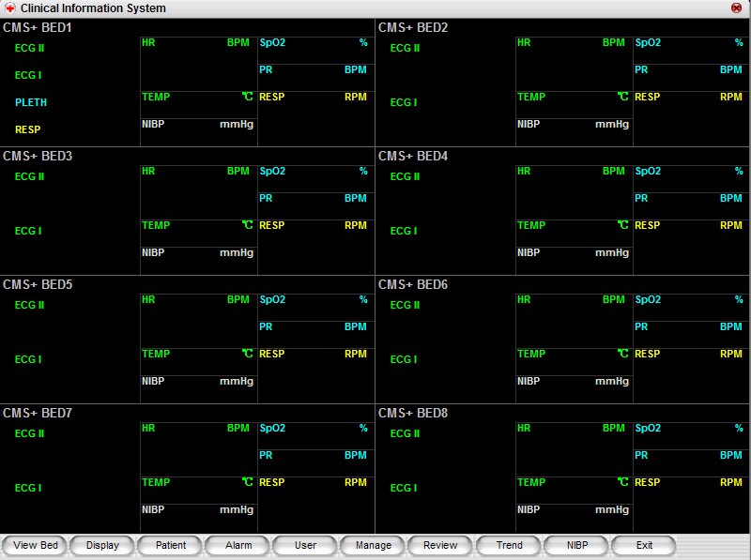The width and height of the screenshot is (751, 560).
Task: Click the PR label in BED1
Action: point(266,69)
